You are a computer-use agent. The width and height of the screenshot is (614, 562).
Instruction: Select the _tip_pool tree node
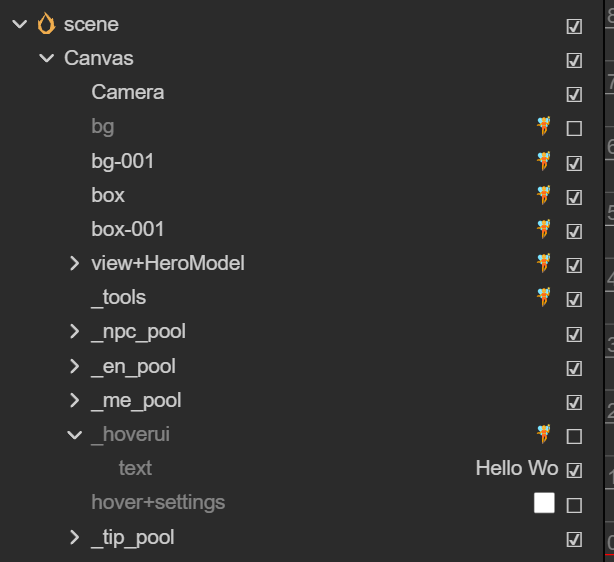132,537
